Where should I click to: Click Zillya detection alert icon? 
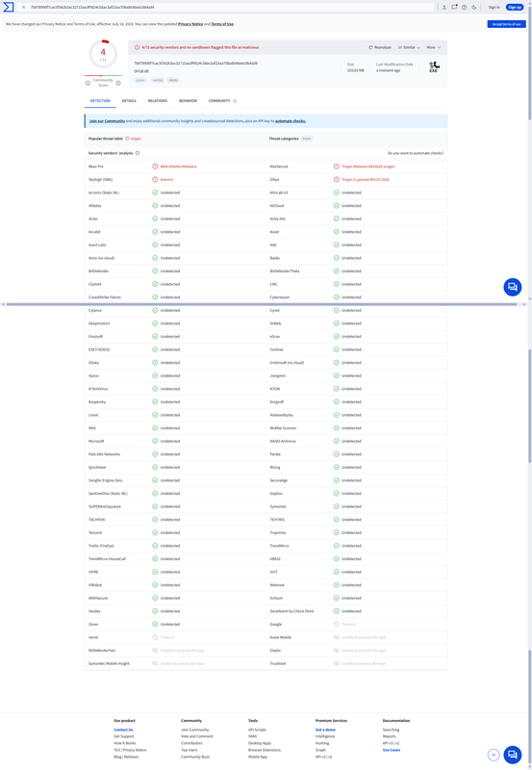(336, 180)
